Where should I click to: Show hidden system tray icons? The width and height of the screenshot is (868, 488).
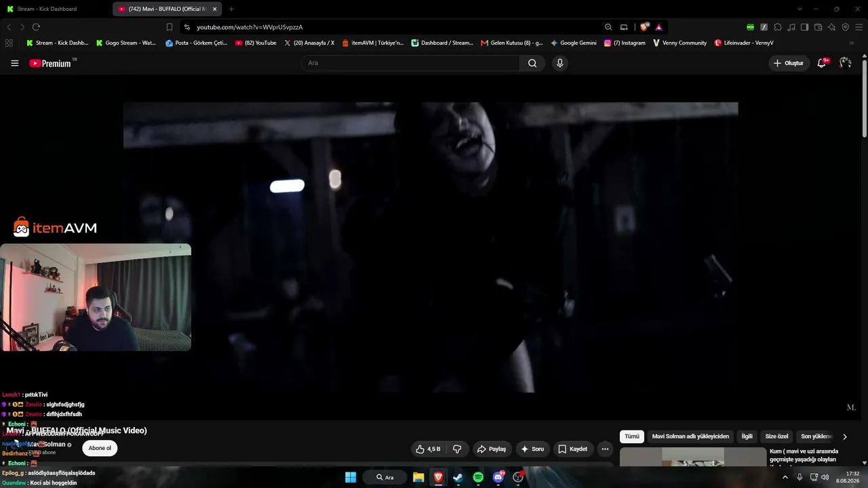(785, 477)
